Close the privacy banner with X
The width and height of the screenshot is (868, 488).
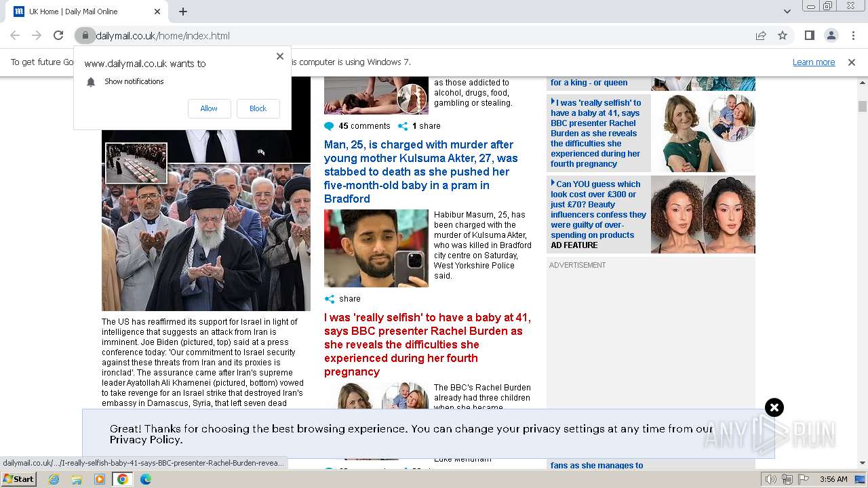774,407
